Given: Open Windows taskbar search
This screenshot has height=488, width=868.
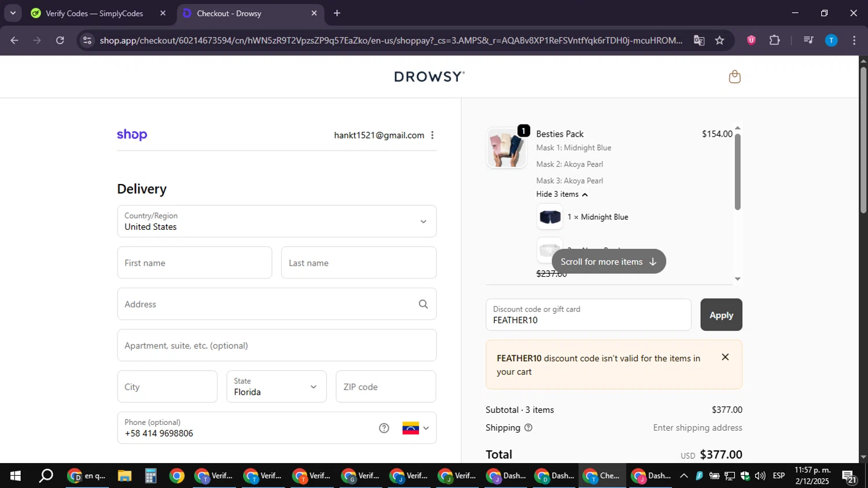Looking at the screenshot, I should tap(46, 476).
